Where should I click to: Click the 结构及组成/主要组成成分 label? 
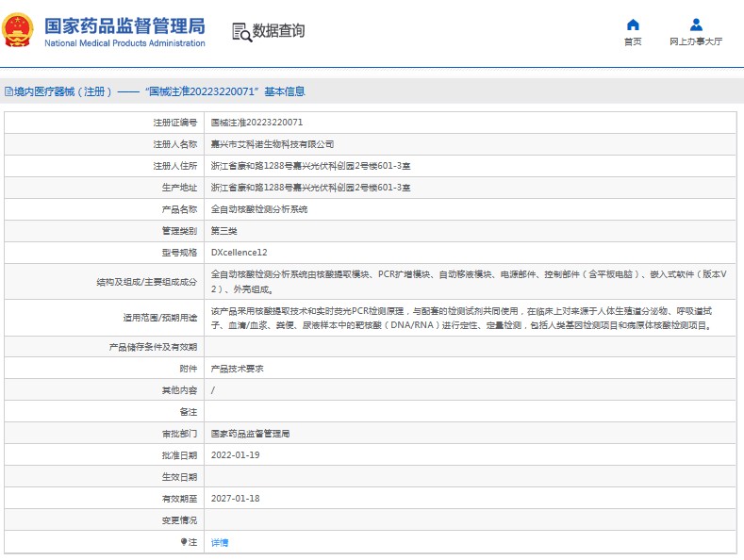[146, 282]
